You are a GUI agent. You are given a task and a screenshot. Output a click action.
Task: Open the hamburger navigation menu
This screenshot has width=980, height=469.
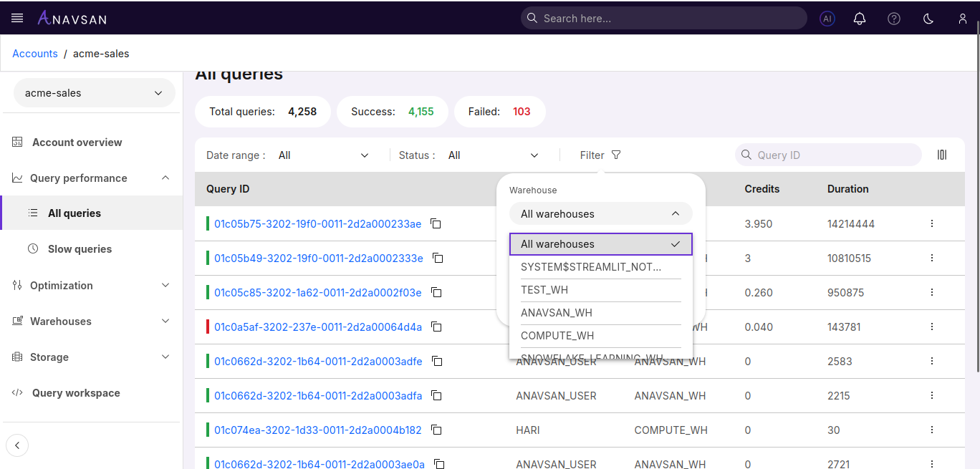pyautogui.click(x=17, y=18)
